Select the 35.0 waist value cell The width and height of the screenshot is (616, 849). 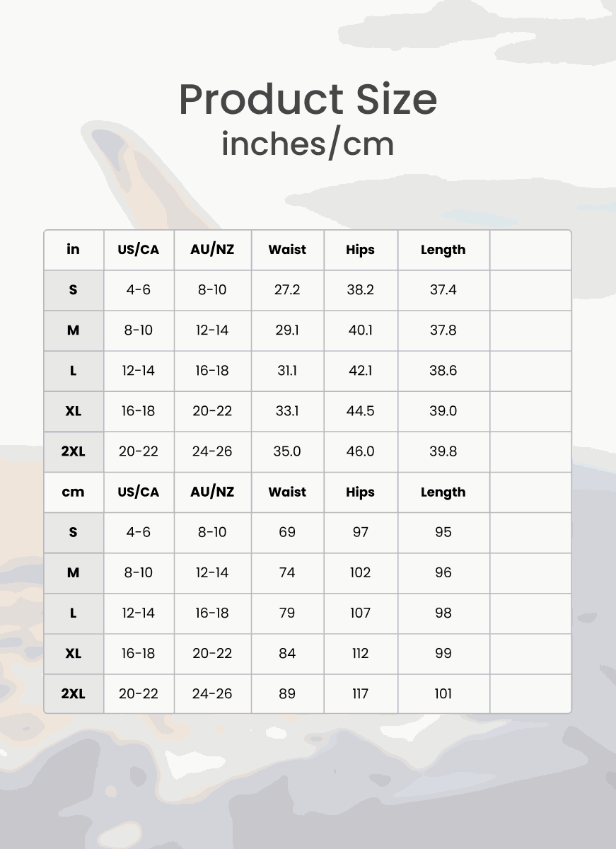pos(287,451)
